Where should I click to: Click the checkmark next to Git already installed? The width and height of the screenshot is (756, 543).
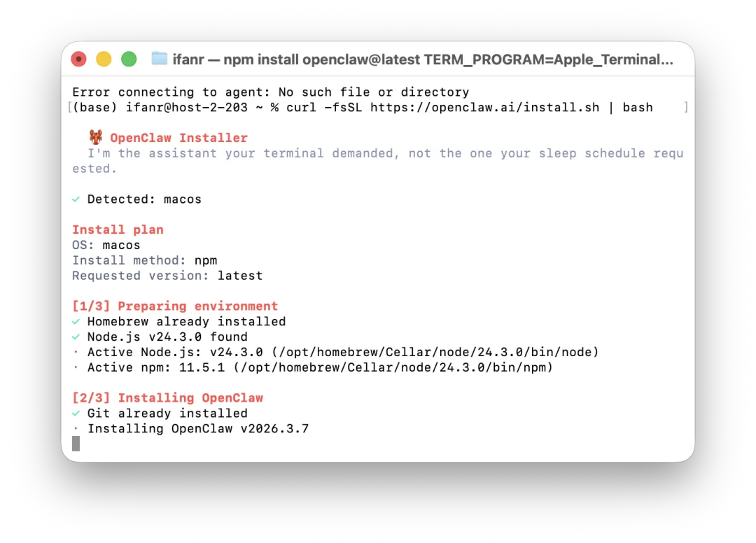[76, 414]
